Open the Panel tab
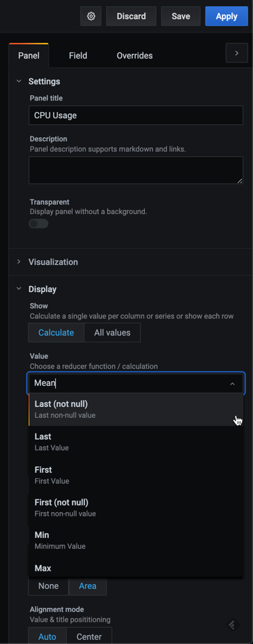The image size is (253, 644). (29, 56)
